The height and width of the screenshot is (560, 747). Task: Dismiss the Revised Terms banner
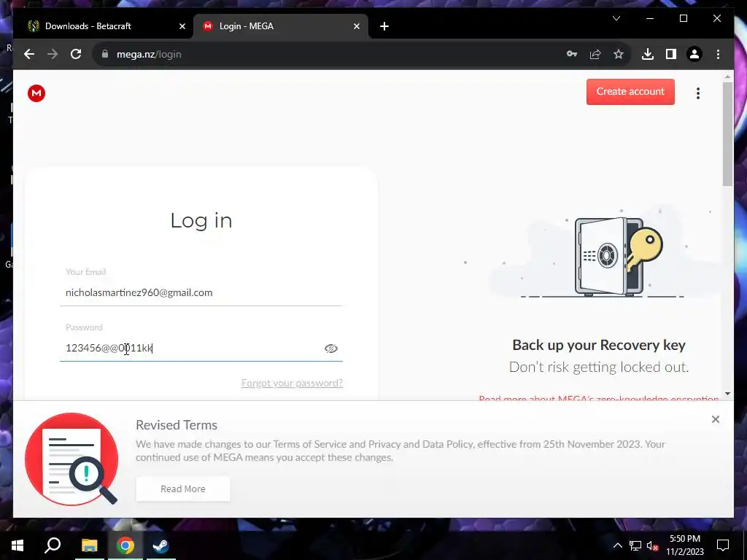click(715, 419)
